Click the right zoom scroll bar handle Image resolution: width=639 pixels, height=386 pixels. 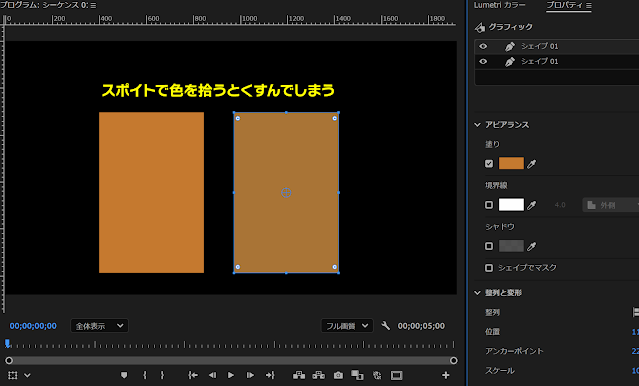click(x=454, y=360)
